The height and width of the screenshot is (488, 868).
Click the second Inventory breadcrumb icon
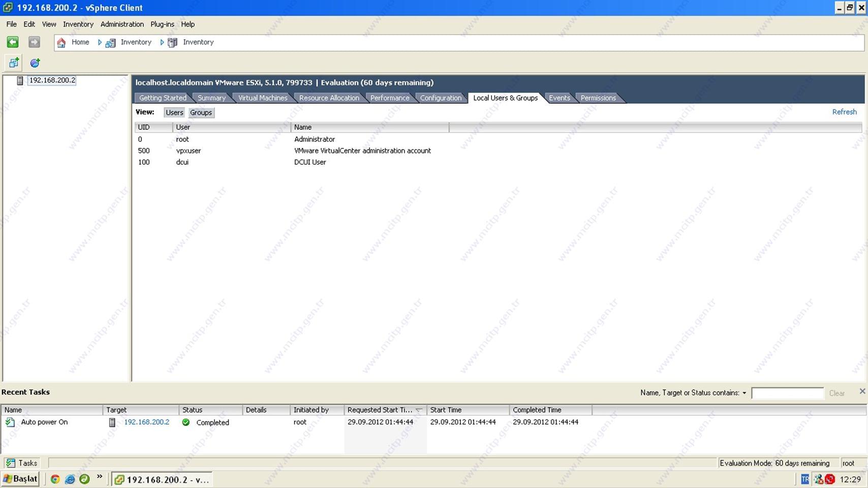pyautogui.click(x=173, y=43)
